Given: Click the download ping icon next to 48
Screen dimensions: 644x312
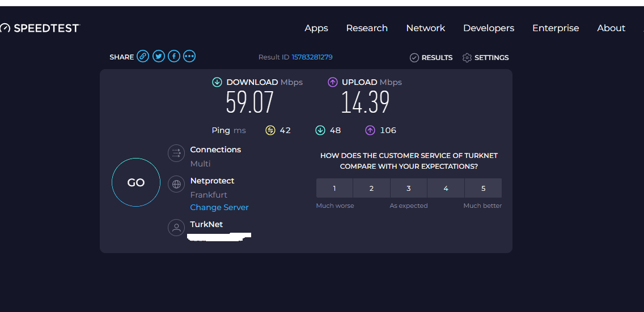Looking at the screenshot, I should (x=320, y=130).
